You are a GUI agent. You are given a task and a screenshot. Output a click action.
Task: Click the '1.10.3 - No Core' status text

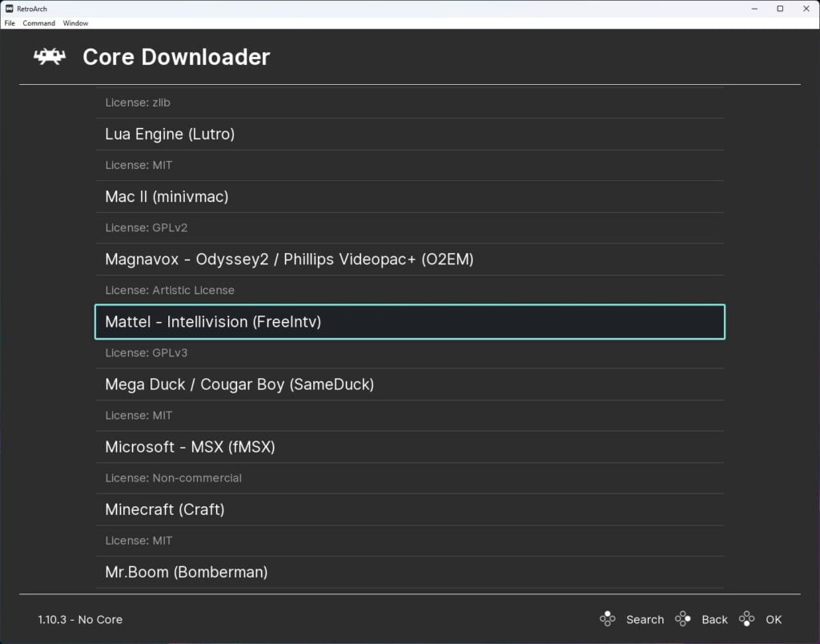click(80, 619)
